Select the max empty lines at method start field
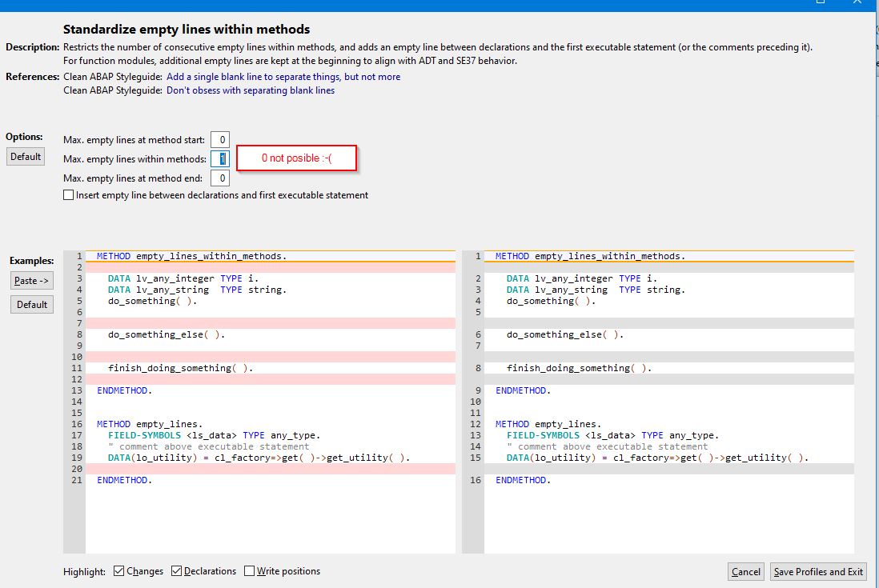This screenshot has width=879, height=588. click(x=219, y=139)
